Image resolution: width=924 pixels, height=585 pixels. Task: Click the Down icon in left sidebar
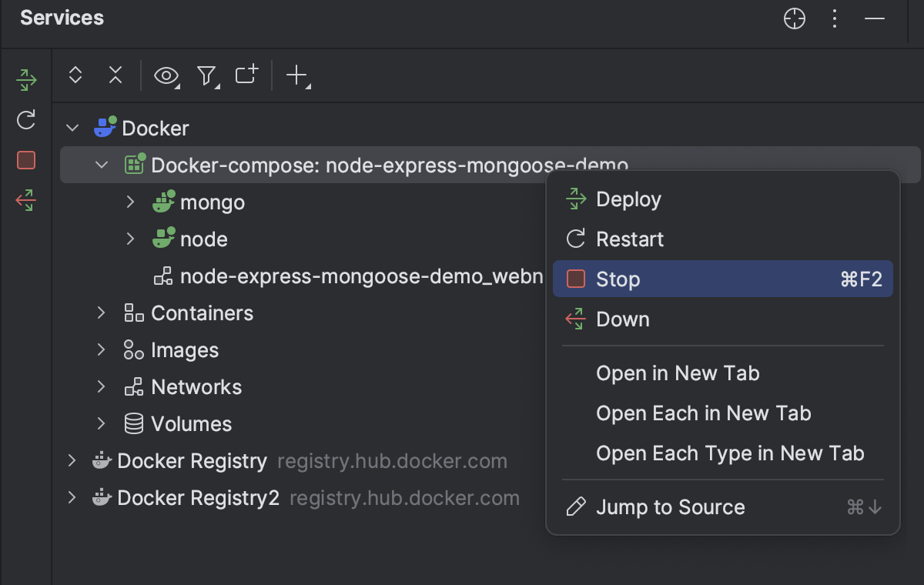coord(26,201)
